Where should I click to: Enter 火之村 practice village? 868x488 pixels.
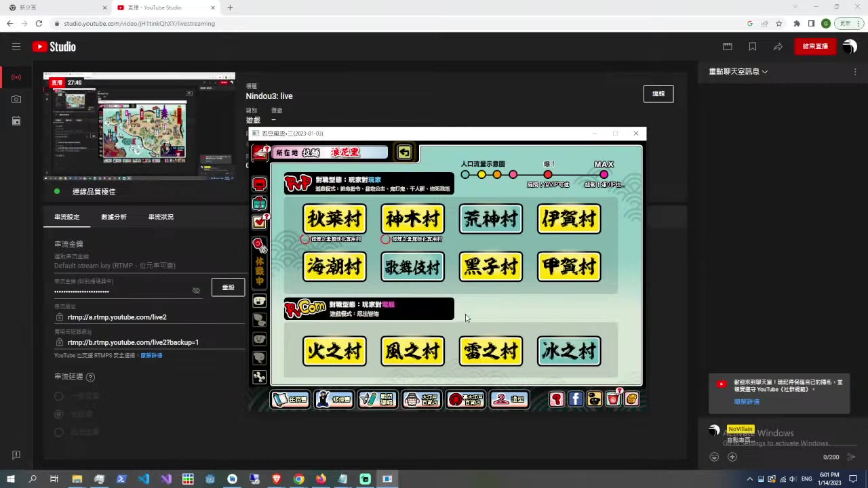[x=334, y=351]
